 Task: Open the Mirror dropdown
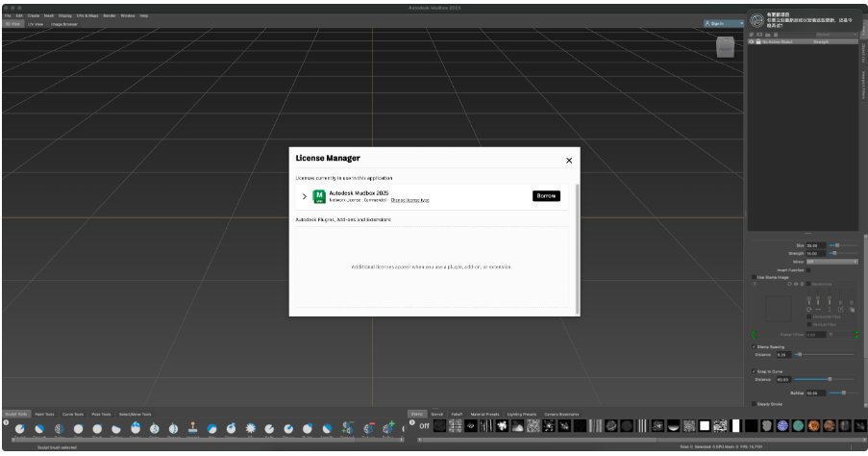click(x=832, y=262)
